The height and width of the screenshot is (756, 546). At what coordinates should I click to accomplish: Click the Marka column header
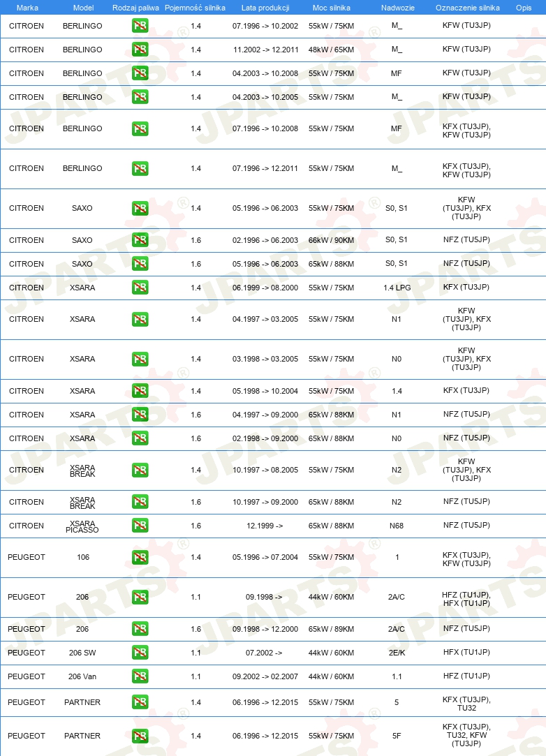coord(27,8)
